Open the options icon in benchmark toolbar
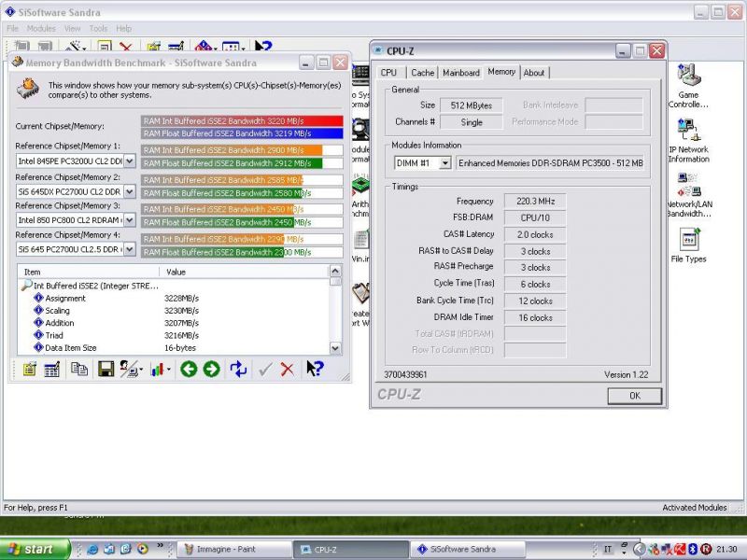Image resolution: width=747 pixels, height=560 pixels. 30,369
